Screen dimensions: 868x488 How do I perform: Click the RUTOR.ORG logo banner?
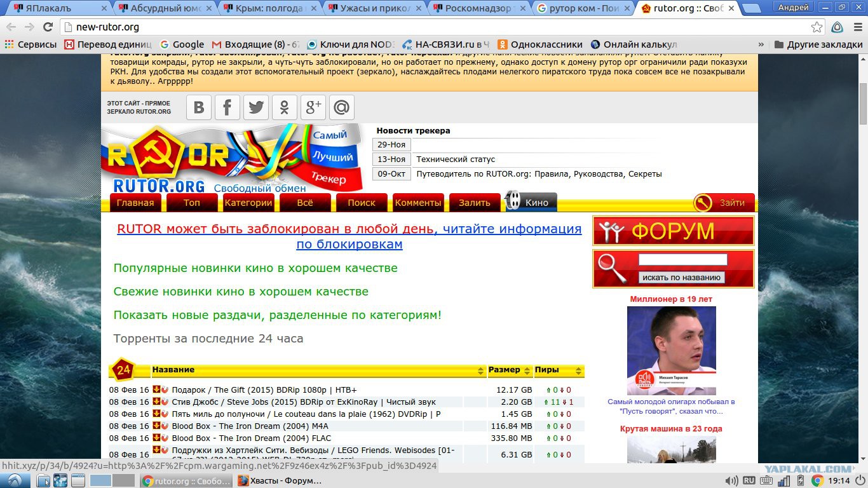point(232,159)
